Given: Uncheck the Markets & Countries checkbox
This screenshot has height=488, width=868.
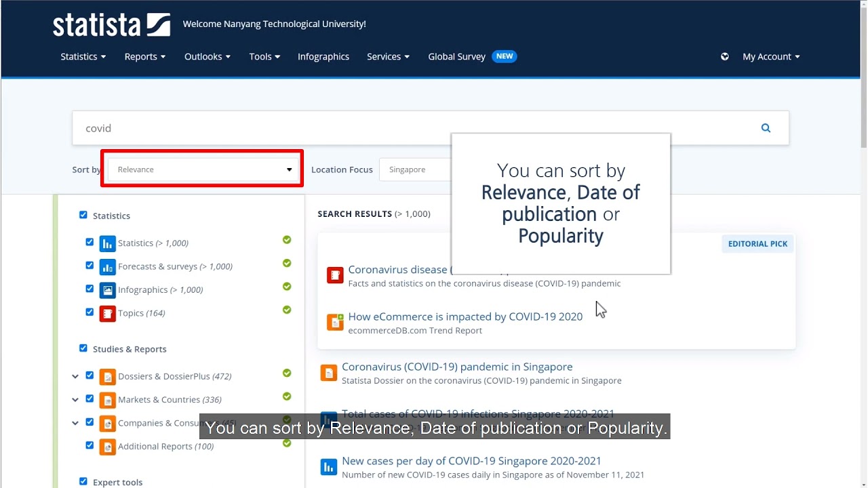Looking at the screenshot, I should pos(90,399).
